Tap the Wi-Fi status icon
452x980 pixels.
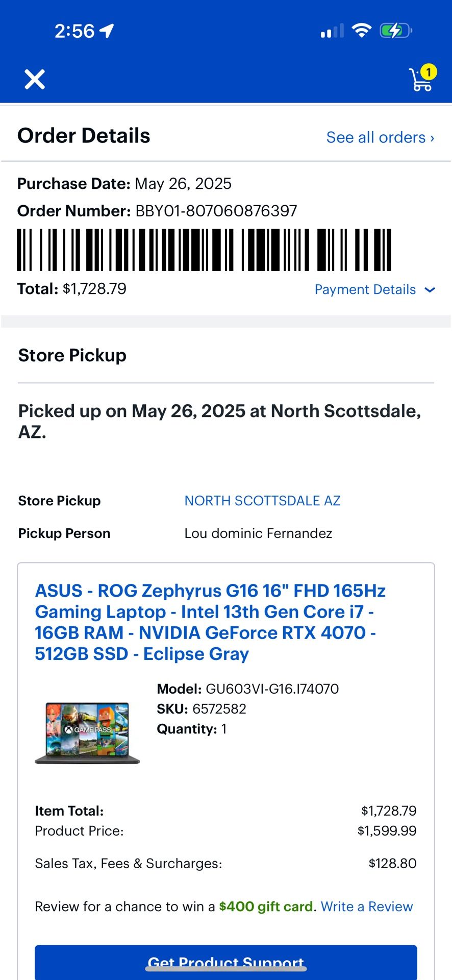pyautogui.click(x=362, y=31)
